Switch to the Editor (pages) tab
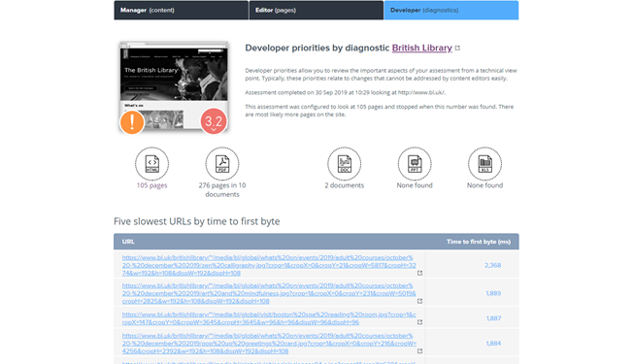 (x=317, y=10)
